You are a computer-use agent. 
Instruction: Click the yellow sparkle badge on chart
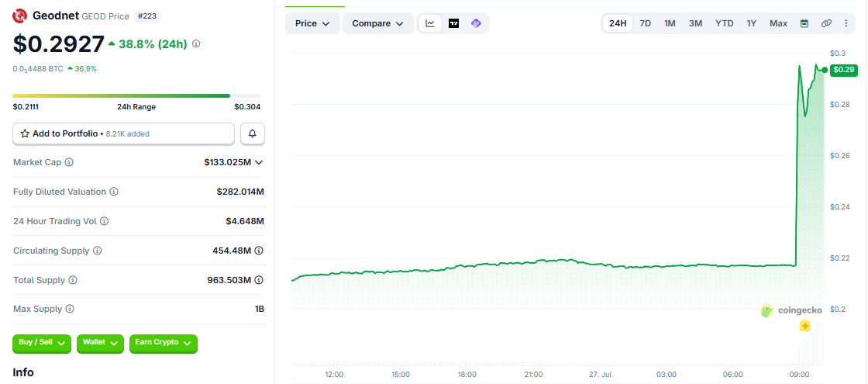click(x=805, y=326)
